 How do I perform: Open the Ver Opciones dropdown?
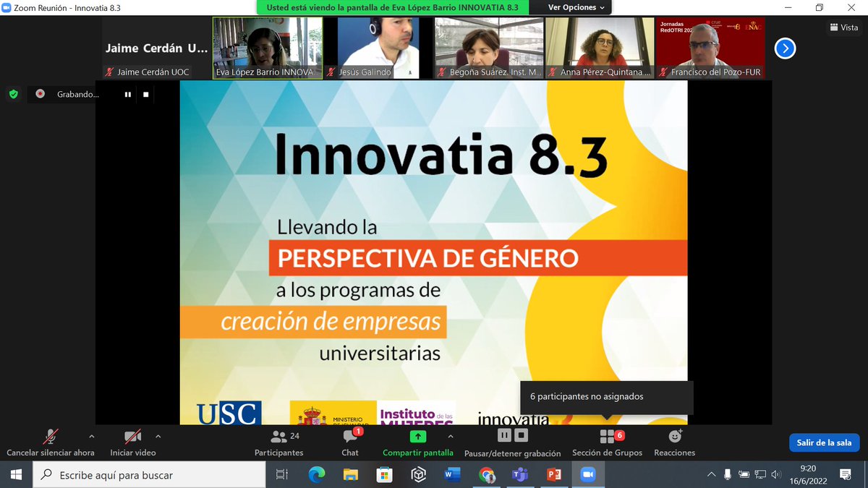click(x=576, y=7)
